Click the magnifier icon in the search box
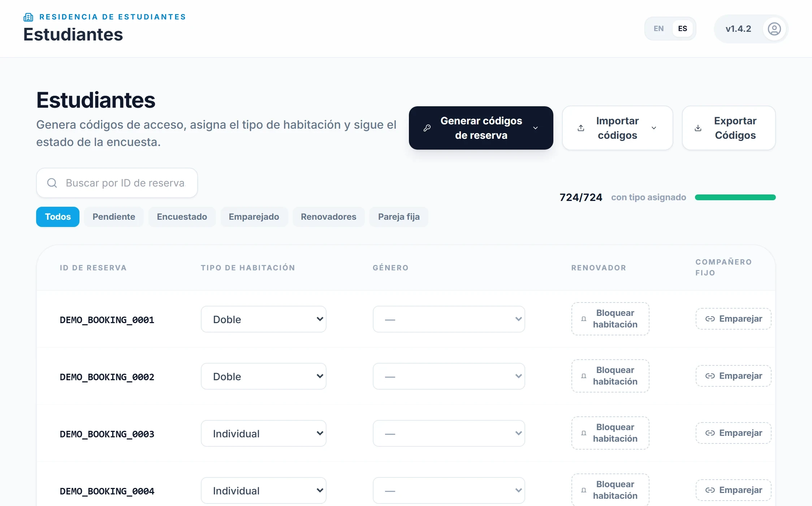Screen dimensions: 812x506 [52, 183]
